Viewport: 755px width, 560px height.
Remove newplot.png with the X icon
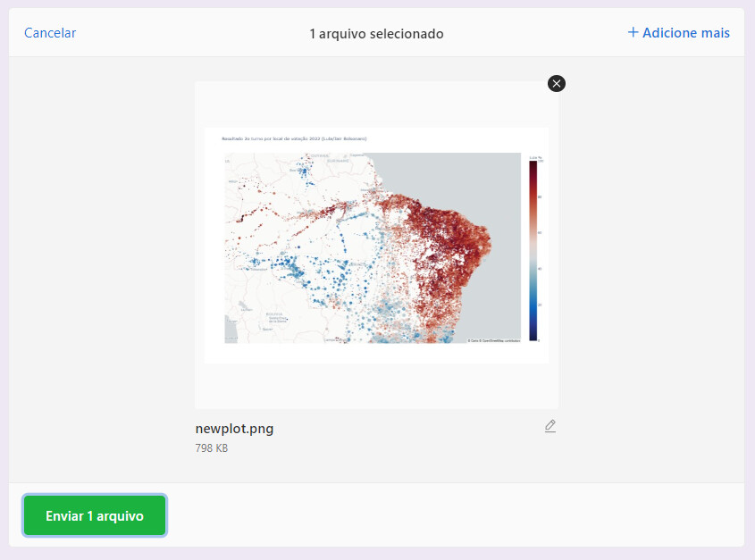click(x=556, y=84)
